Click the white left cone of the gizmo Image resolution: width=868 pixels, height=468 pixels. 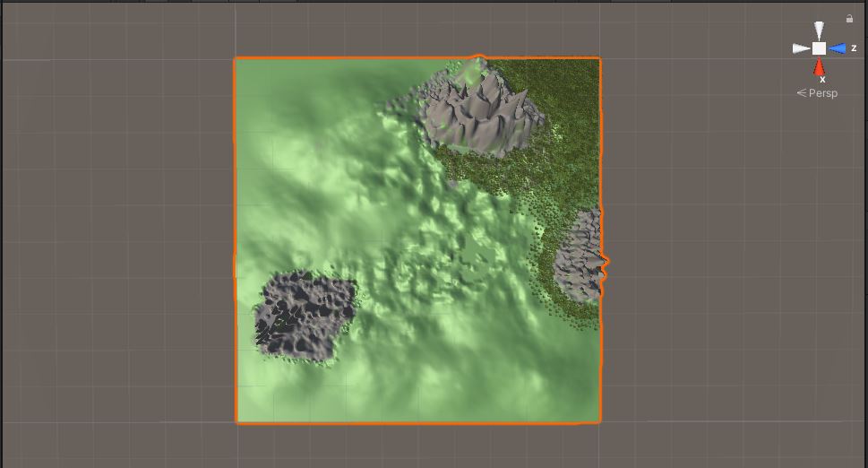(801, 48)
